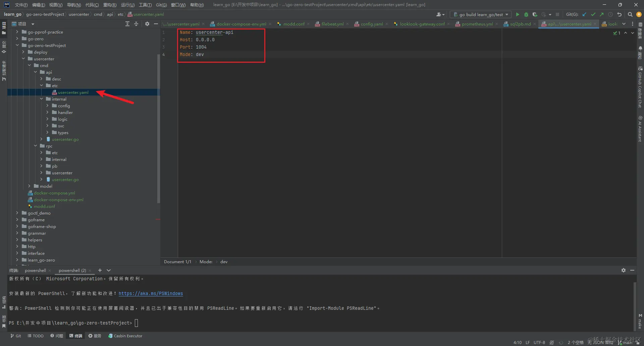Open the 服务 services tool window
This screenshot has height=346, width=644.
pos(95,336)
